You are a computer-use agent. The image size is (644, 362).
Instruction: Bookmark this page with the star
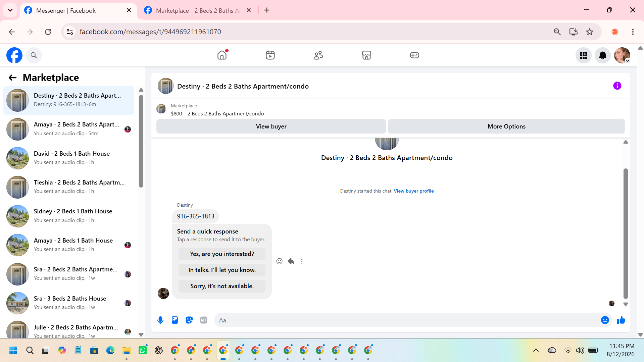click(x=590, y=32)
